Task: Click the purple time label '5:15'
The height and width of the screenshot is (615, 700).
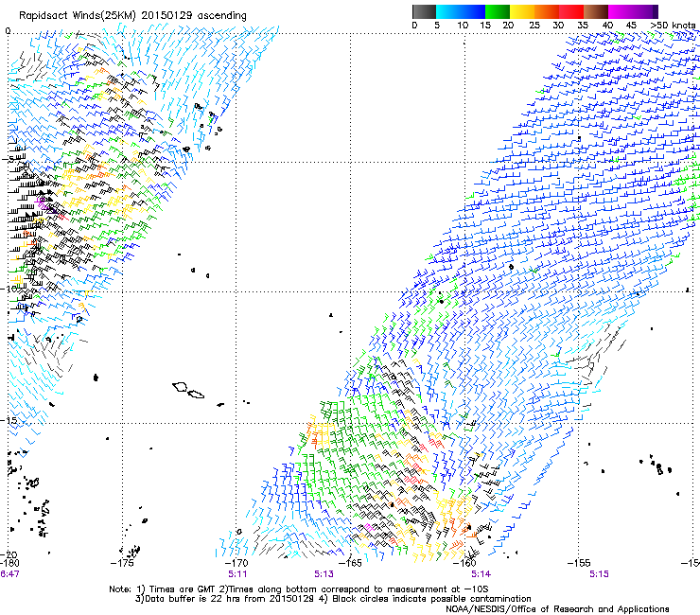Action: 599,574
